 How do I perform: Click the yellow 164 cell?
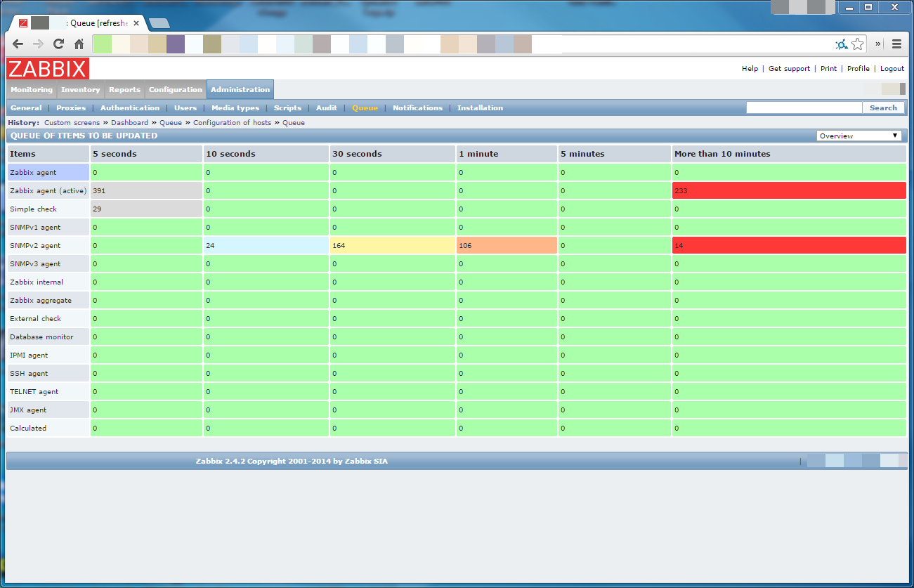[393, 245]
